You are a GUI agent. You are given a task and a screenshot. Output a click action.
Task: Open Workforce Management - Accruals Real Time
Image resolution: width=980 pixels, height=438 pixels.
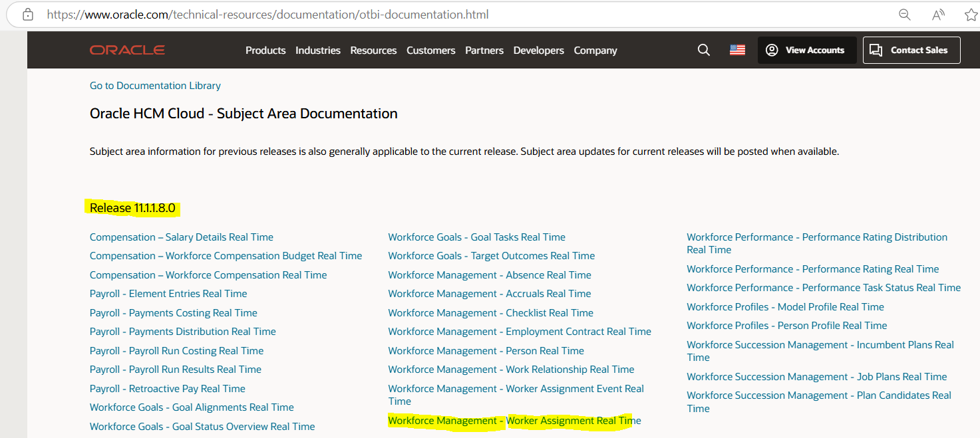coord(490,294)
